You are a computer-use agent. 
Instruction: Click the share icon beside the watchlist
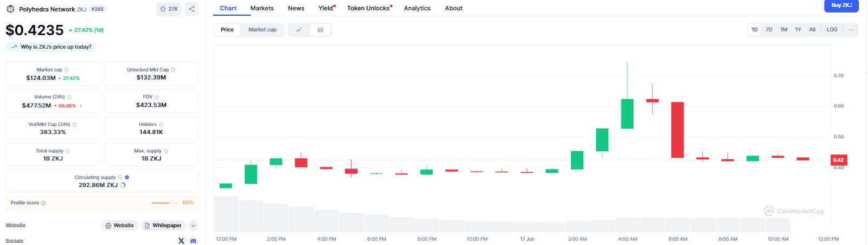click(x=191, y=9)
